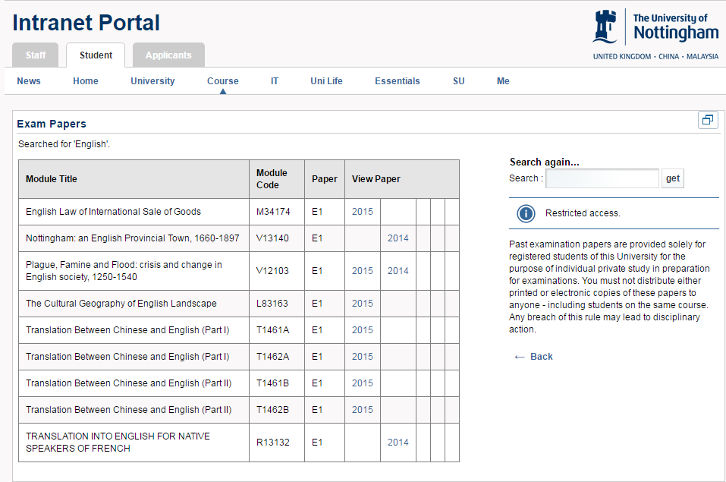Open 2015 paper for English Law of International Sale

click(x=362, y=212)
